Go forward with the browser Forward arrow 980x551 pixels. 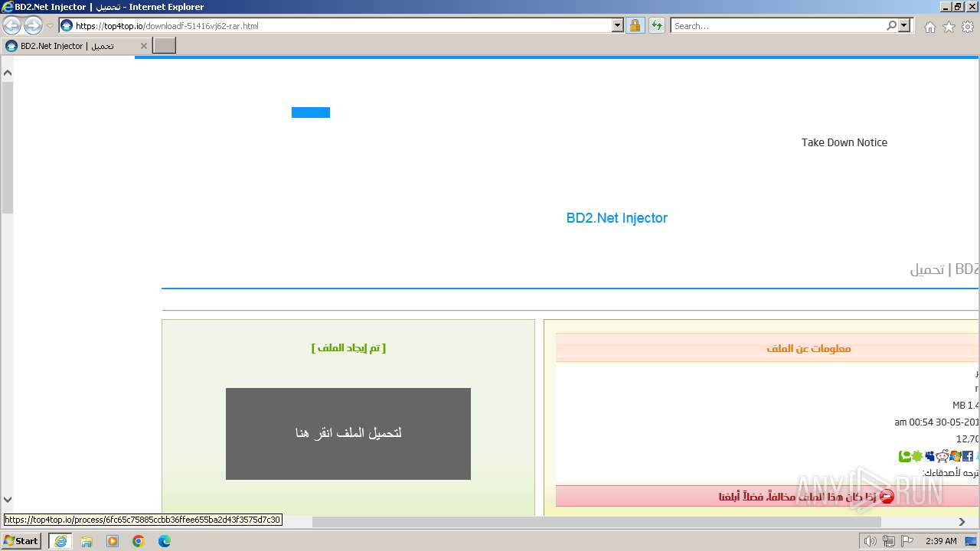pos(33,25)
